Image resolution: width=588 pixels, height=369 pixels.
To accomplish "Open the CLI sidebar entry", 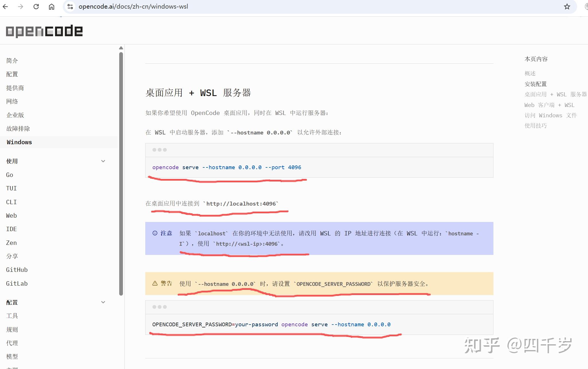I will (11, 202).
